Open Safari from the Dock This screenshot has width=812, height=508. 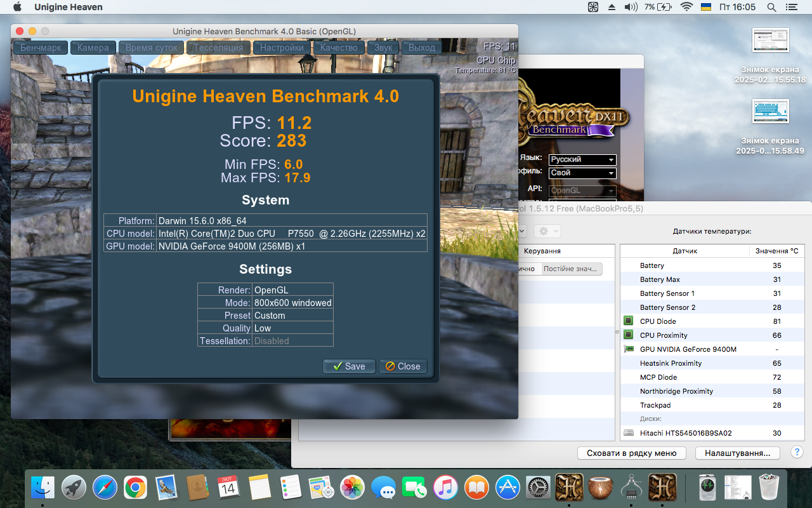point(105,488)
